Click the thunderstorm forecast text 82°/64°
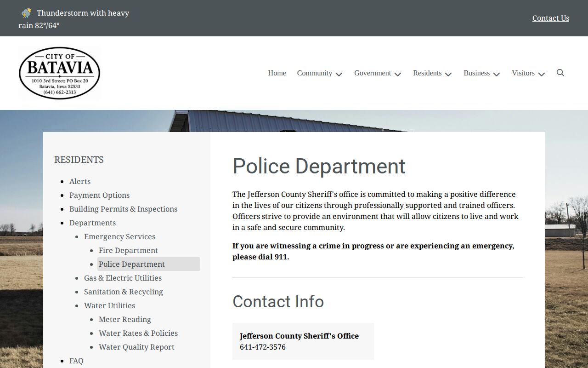 [47, 25]
